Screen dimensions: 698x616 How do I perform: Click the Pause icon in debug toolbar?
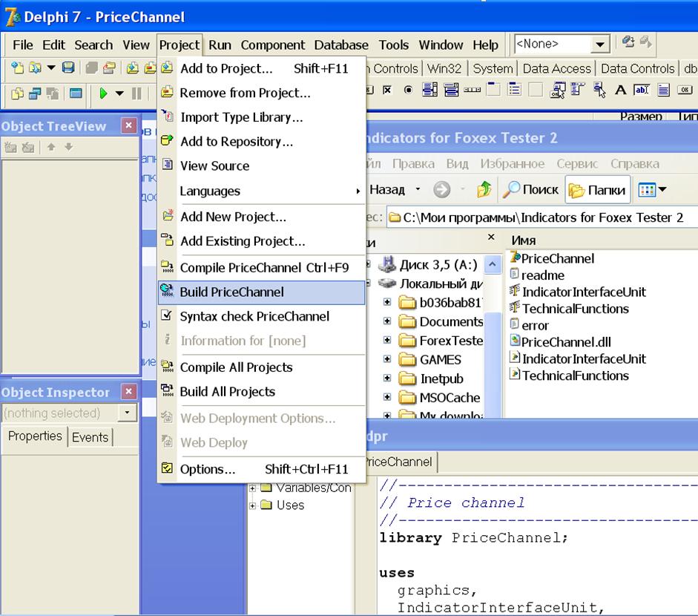coord(136,93)
